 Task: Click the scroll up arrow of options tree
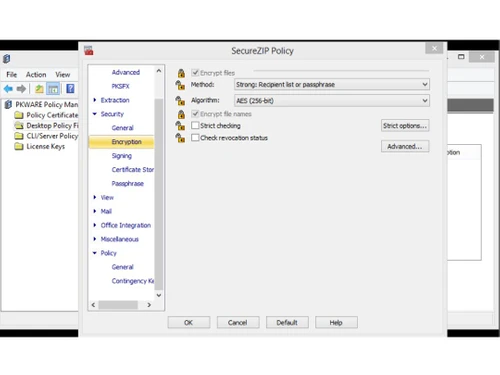[x=159, y=71]
